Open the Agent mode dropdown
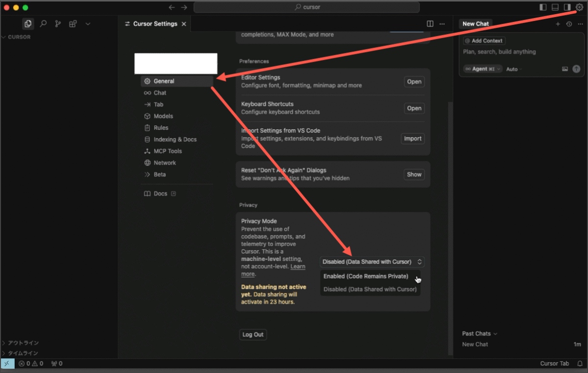The width and height of the screenshot is (588, 373). point(483,69)
